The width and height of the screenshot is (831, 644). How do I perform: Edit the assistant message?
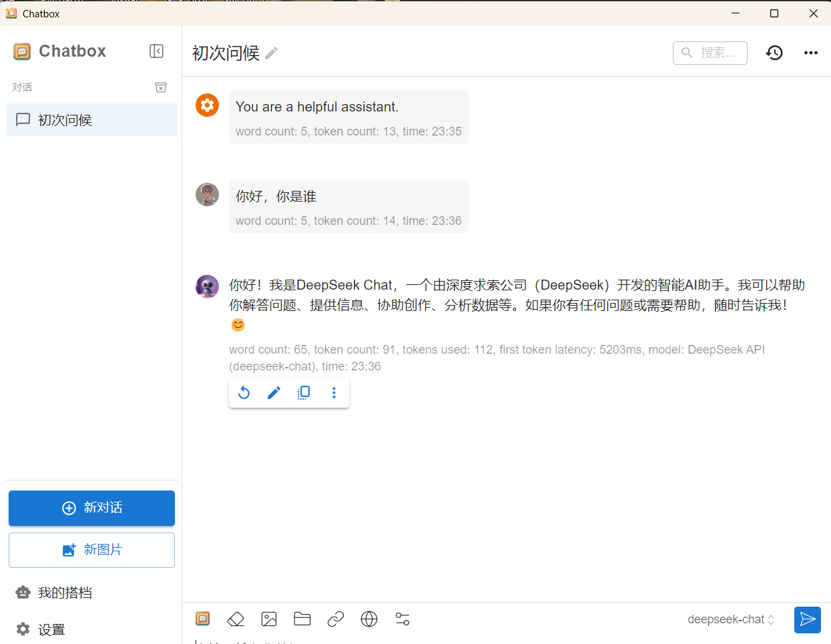coord(274,392)
